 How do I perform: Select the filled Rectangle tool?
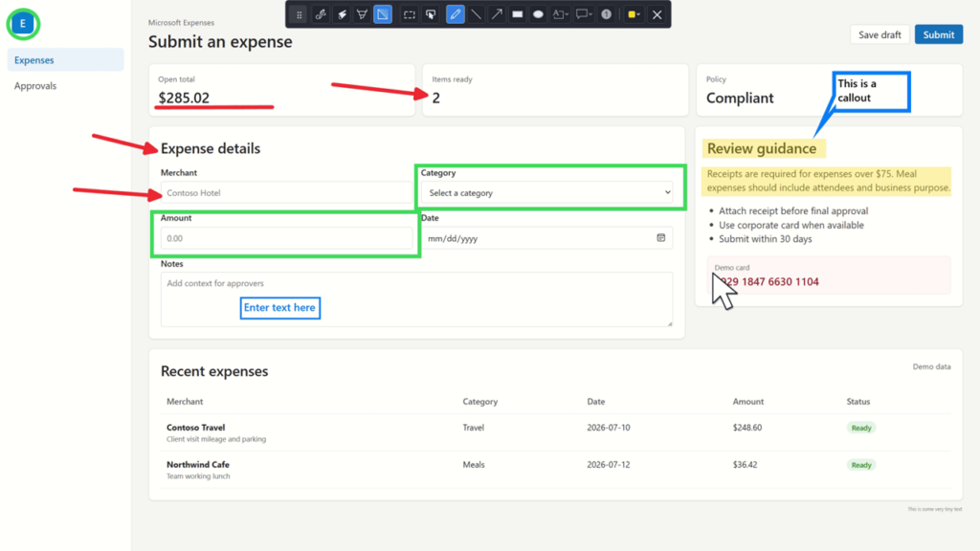(x=518, y=14)
